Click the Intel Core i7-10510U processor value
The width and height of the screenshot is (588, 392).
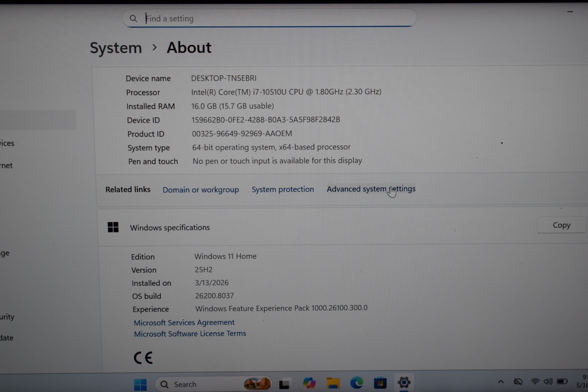(x=286, y=92)
